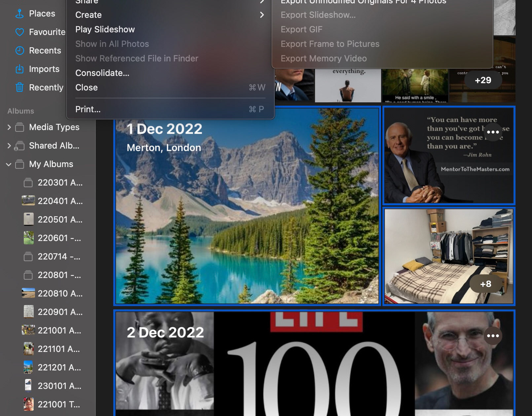Click the 220901 album thumbnail icon
Screen dimensions: 532x416
click(x=29, y=312)
